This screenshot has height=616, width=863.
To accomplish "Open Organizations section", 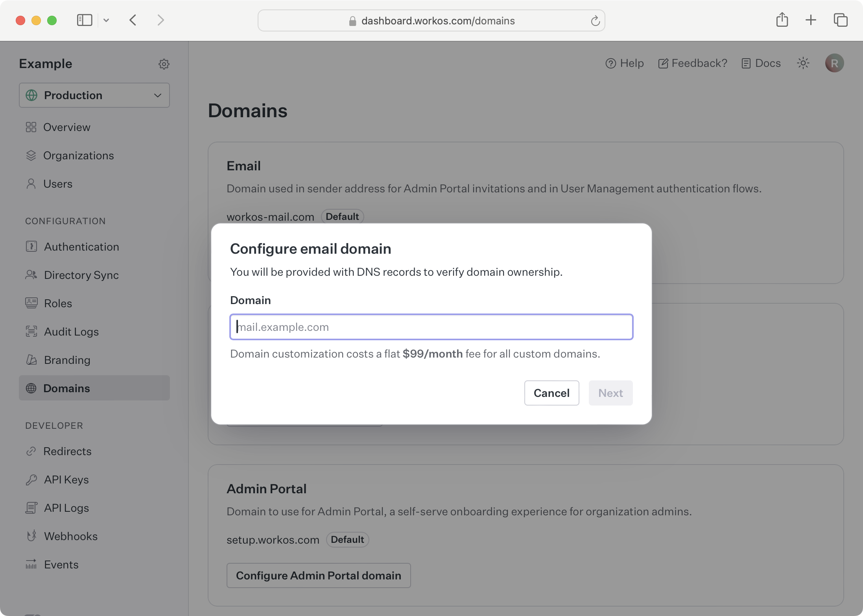I will click(x=78, y=155).
